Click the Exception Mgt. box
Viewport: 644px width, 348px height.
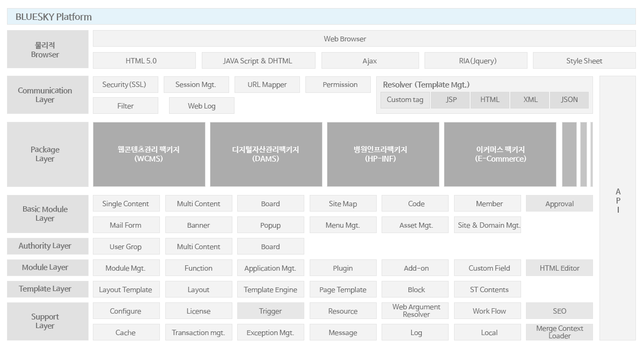[x=270, y=332]
